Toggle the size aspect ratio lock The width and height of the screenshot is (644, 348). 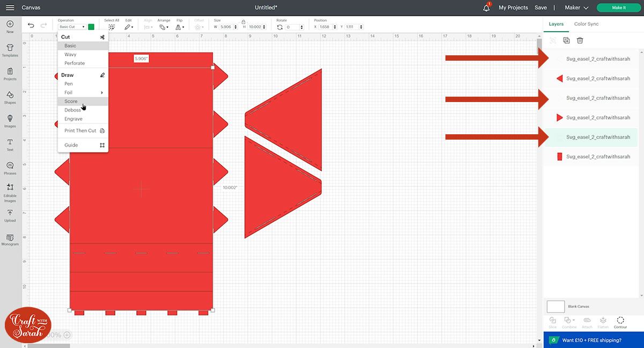click(244, 21)
